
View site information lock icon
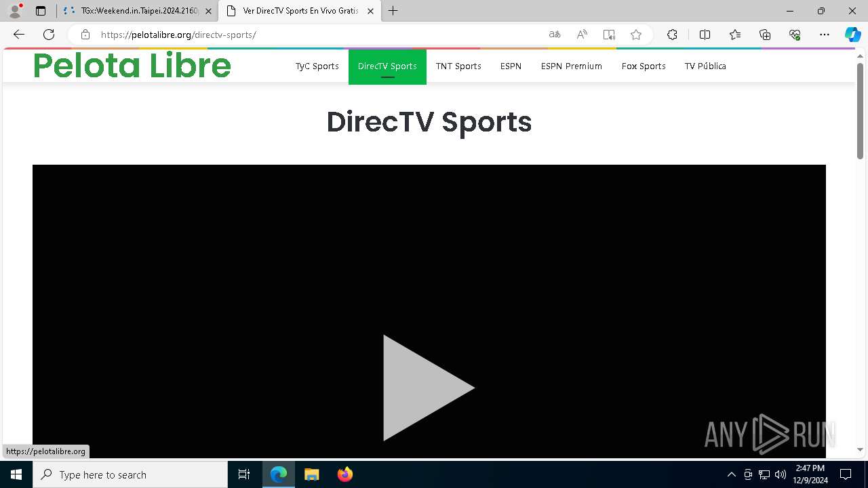coord(85,35)
